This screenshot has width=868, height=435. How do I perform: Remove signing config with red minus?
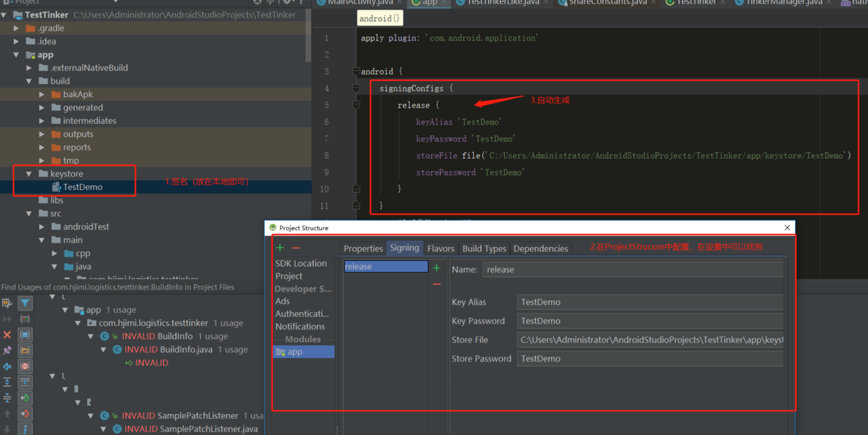coord(437,285)
